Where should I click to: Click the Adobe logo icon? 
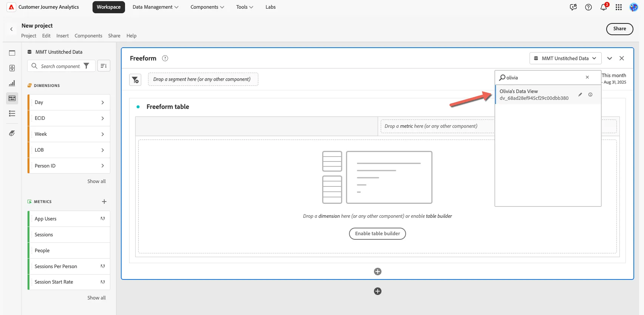click(11, 7)
